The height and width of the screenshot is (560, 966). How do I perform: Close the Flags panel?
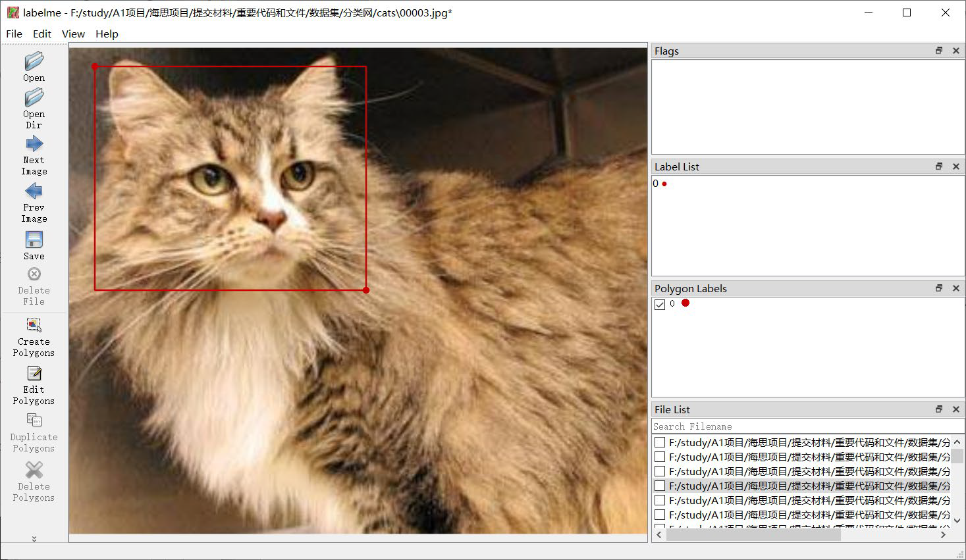pos(956,51)
